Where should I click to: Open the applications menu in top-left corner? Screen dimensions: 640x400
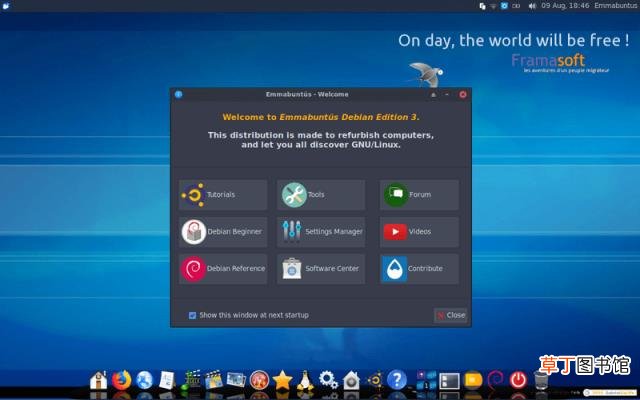click(x=6, y=6)
